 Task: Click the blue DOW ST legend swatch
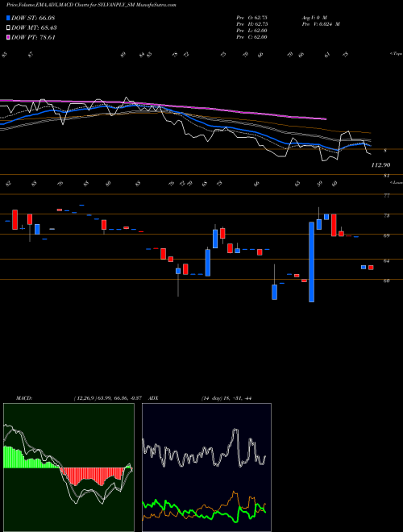8,18
